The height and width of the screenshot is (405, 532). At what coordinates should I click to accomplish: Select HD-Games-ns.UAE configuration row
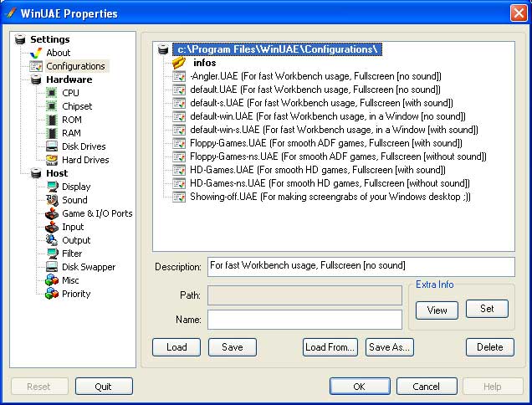click(x=330, y=183)
